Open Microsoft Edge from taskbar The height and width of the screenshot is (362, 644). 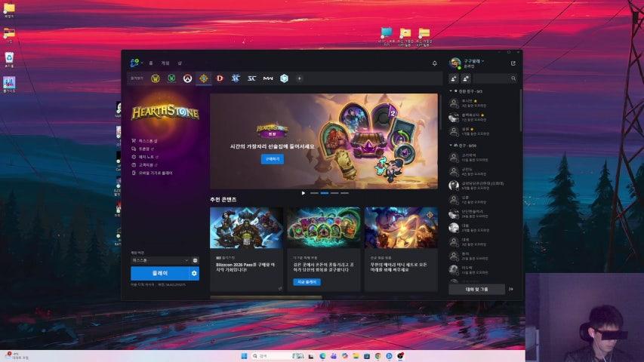(323, 356)
